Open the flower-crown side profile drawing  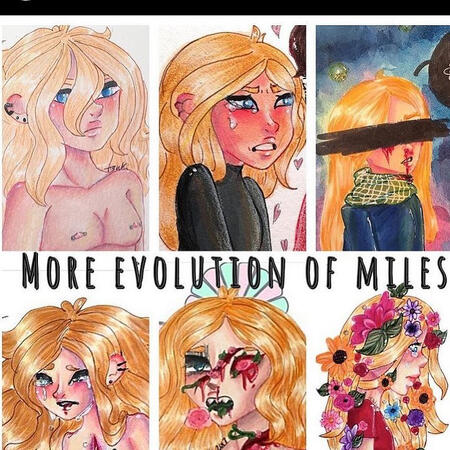point(383,368)
